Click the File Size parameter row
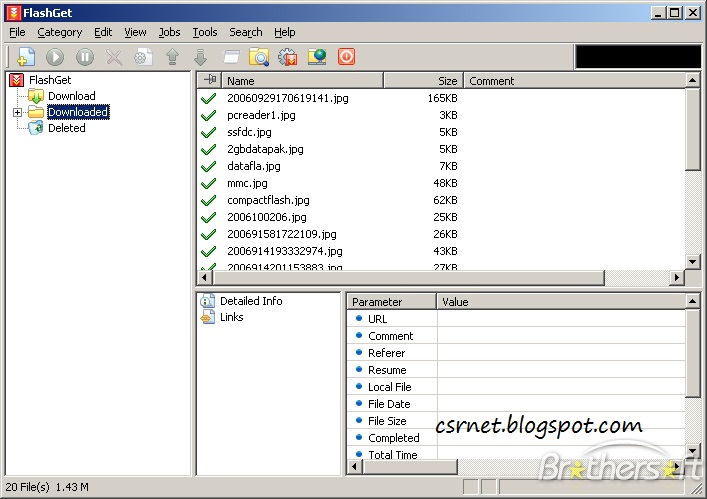 [516, 421]
